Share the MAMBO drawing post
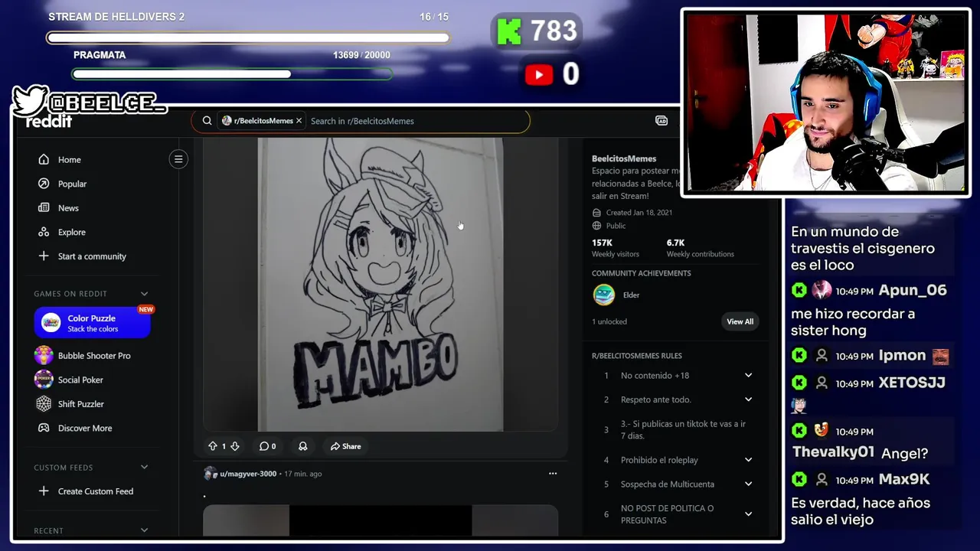980x551 pixels. [345, 446]
